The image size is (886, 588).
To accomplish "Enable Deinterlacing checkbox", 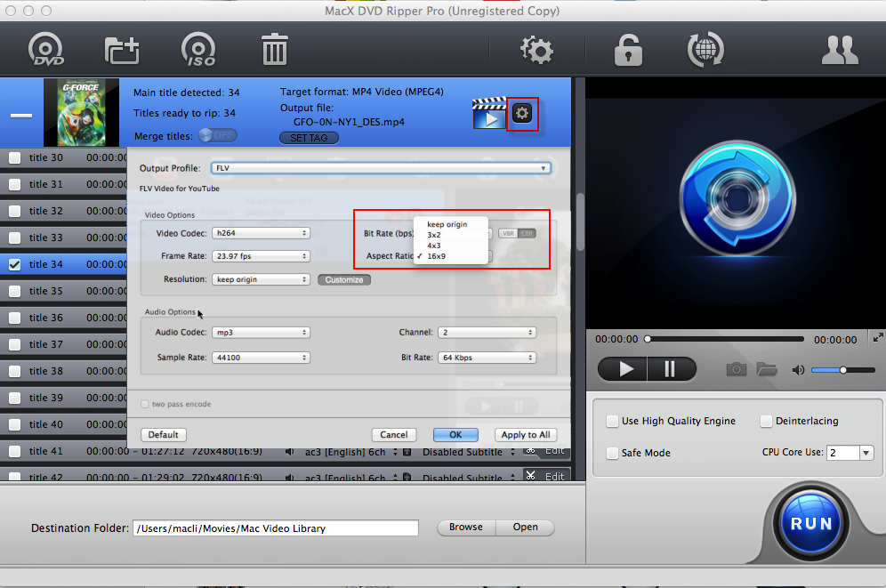I will 766,422.
